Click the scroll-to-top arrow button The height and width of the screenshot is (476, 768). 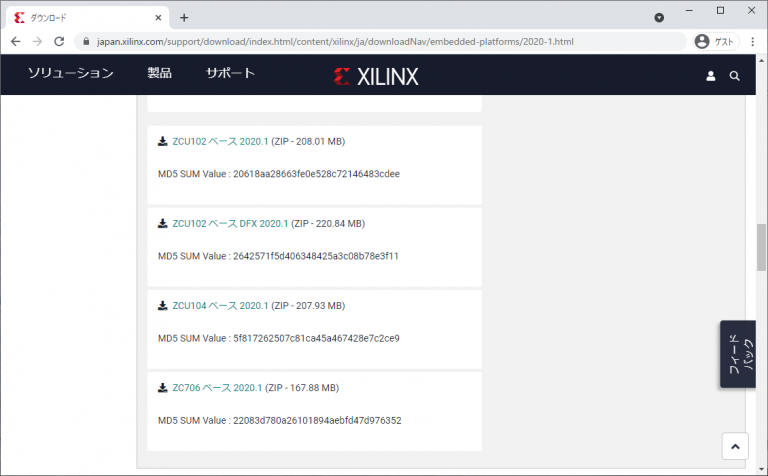click(735, 447)
